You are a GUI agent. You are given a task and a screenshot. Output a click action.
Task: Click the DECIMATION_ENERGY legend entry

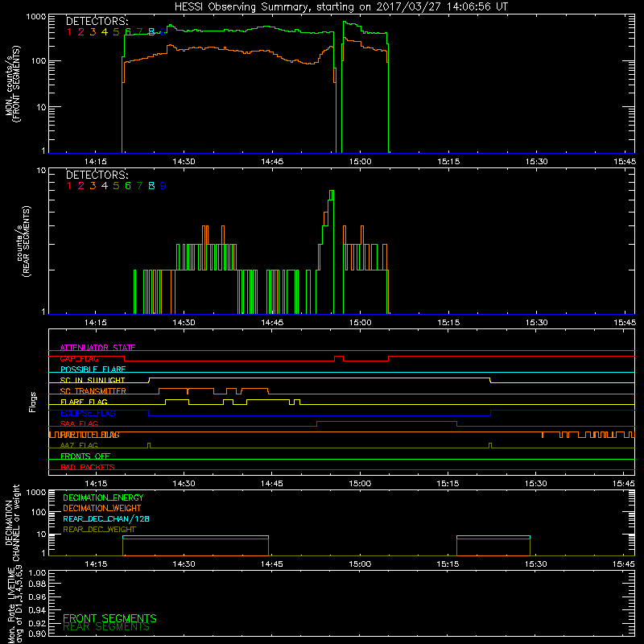[103, 497]
